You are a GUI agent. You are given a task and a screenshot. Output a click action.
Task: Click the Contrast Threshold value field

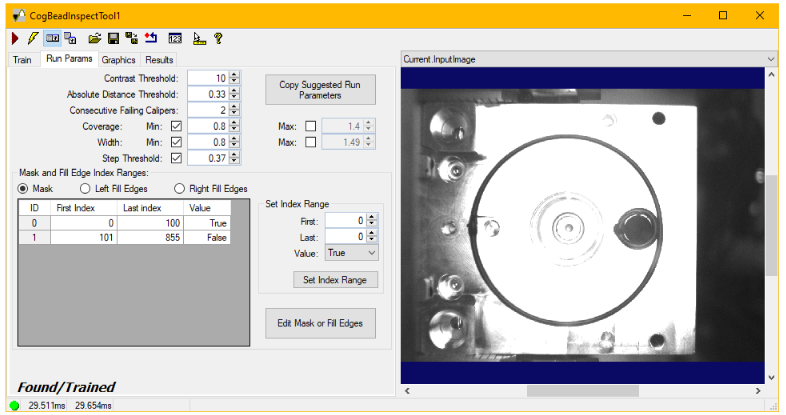pyautogui.click(x=208, y=78)
